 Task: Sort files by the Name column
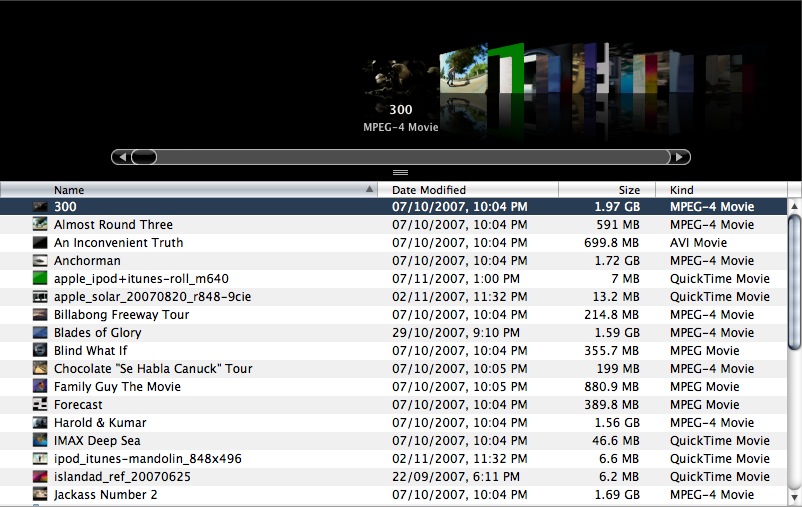[x=189, y=190]
